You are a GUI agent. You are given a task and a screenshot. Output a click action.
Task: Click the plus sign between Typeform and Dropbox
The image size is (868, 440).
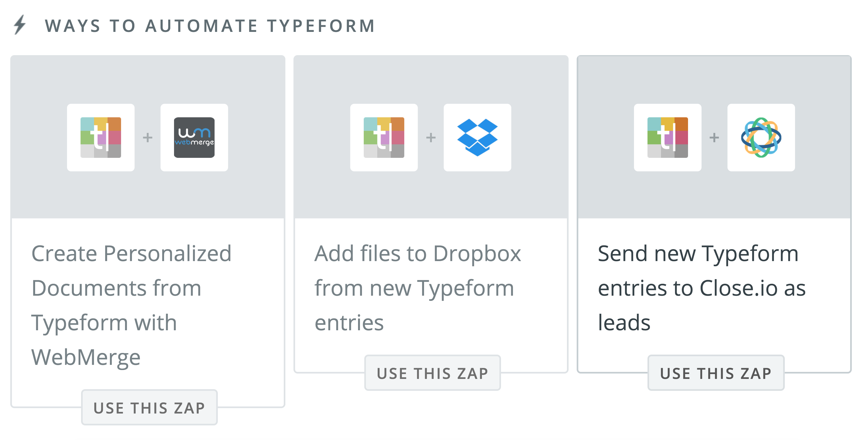point(431,138)
